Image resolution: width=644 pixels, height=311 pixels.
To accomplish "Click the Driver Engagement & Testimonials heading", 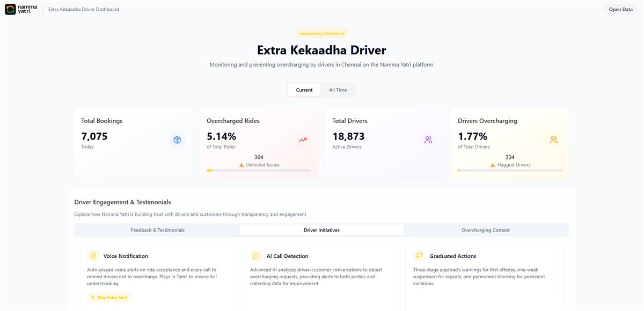I will click(x=123, y=202).
